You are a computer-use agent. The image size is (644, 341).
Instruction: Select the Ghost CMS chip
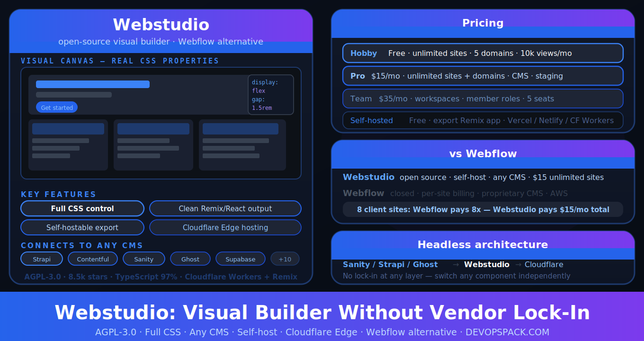pyautogui.click(x=190, y=259)
